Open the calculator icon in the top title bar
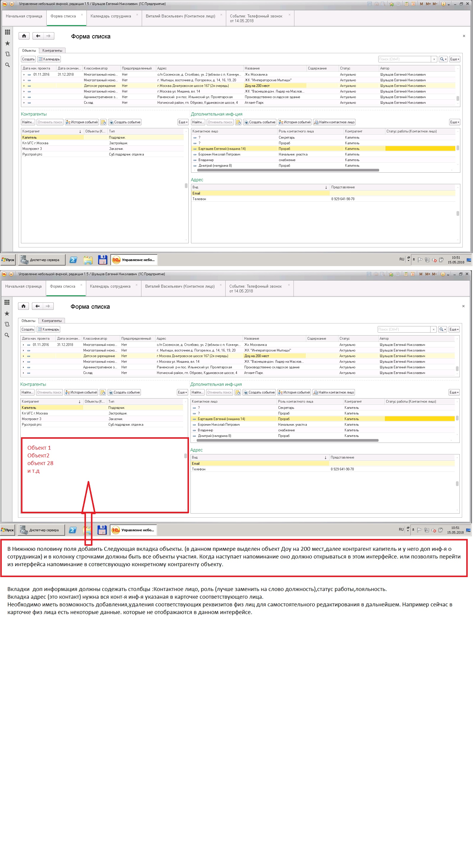Viewport: 476px width, 868px height. tap(407, 4)
